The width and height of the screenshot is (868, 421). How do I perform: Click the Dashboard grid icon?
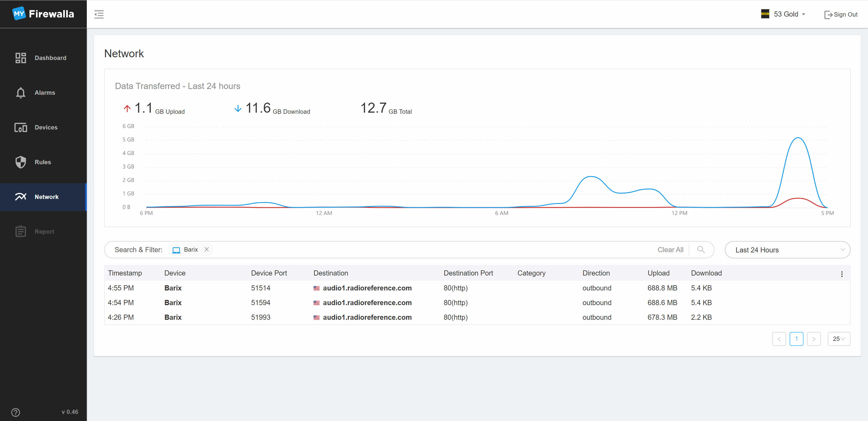coord(21,58)
